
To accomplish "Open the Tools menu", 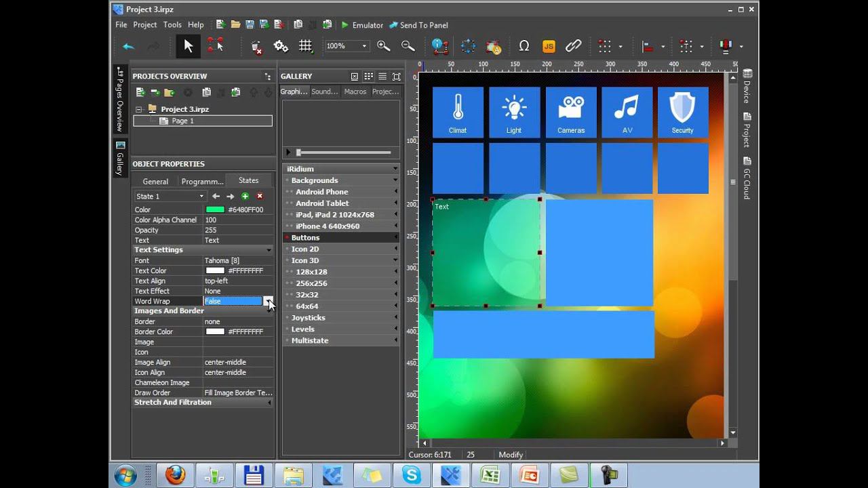I will [x=172, y=25].
